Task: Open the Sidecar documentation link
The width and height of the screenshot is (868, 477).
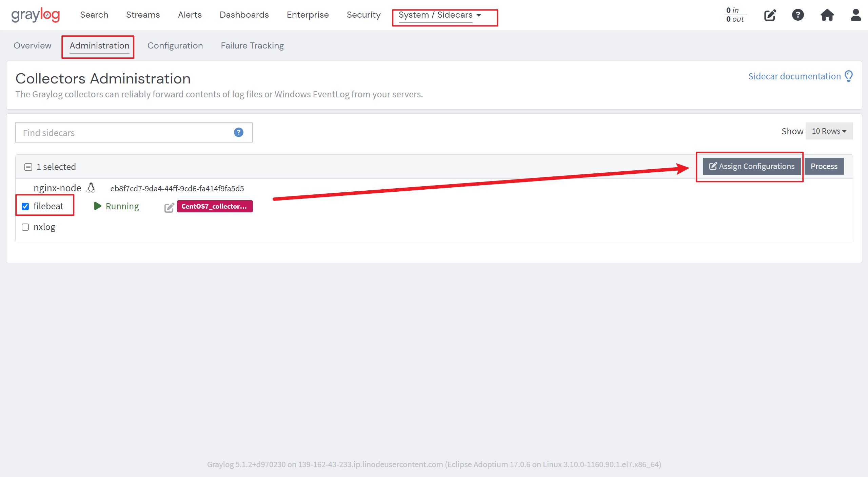Action: point(794,76)
